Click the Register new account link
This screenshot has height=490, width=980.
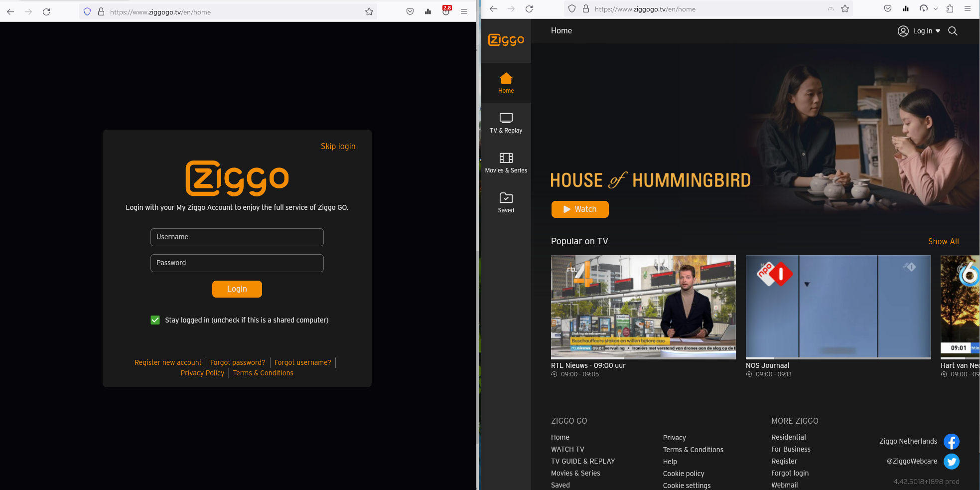[168, 362]
